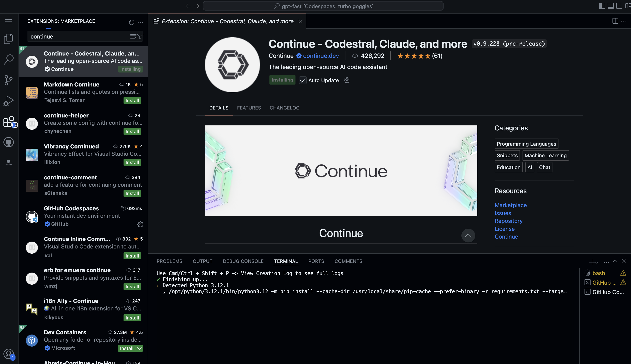Viewport: 631px width, 364px height.
Task: Clear extensions search results icon
Action: coord(133,37)
